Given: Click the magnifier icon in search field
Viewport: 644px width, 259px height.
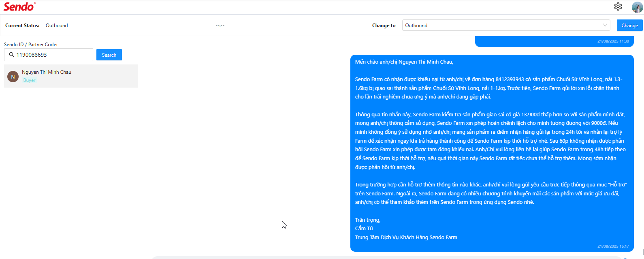Looking at the screenshot, I should click(x=12, y=55).
